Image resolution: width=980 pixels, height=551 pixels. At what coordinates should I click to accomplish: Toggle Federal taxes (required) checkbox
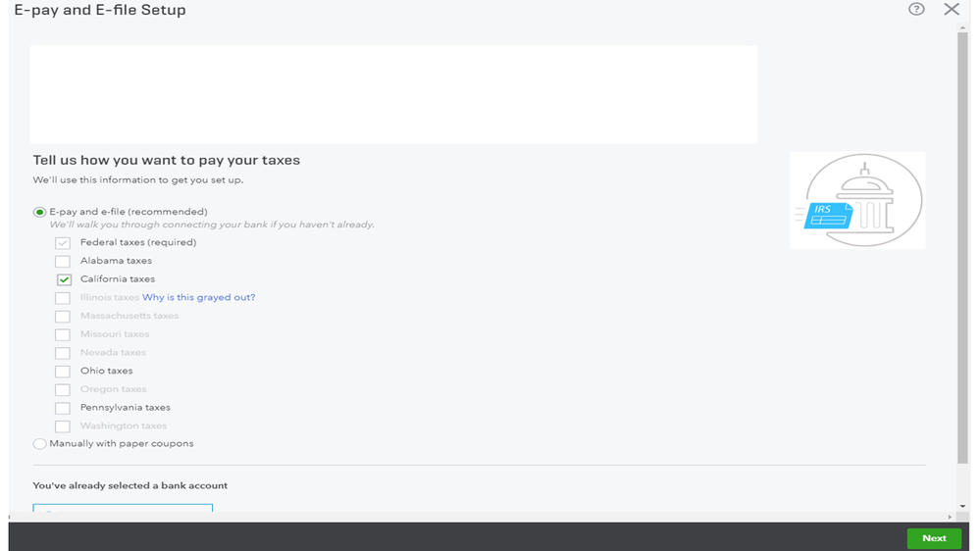click(63, 243)
